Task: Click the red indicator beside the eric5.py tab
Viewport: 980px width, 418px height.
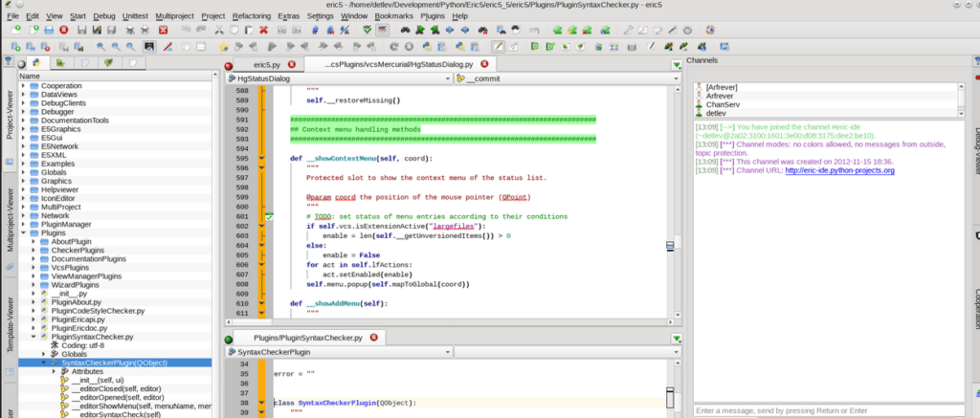Action: coord(228,66)
